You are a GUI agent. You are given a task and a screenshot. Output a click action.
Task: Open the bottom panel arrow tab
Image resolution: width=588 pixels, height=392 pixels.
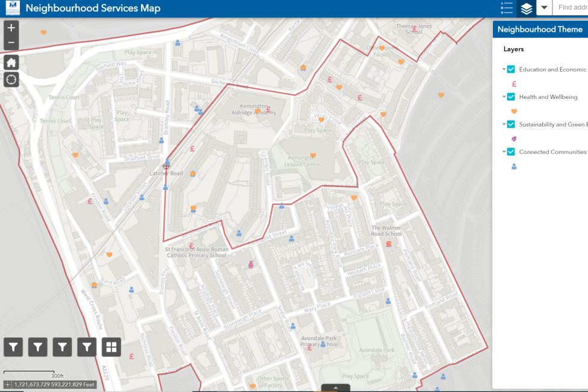point(336,388)
